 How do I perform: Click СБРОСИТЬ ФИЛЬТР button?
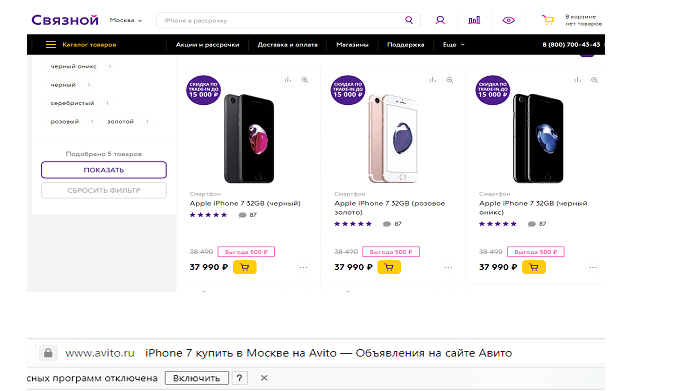tap(104, 191)
